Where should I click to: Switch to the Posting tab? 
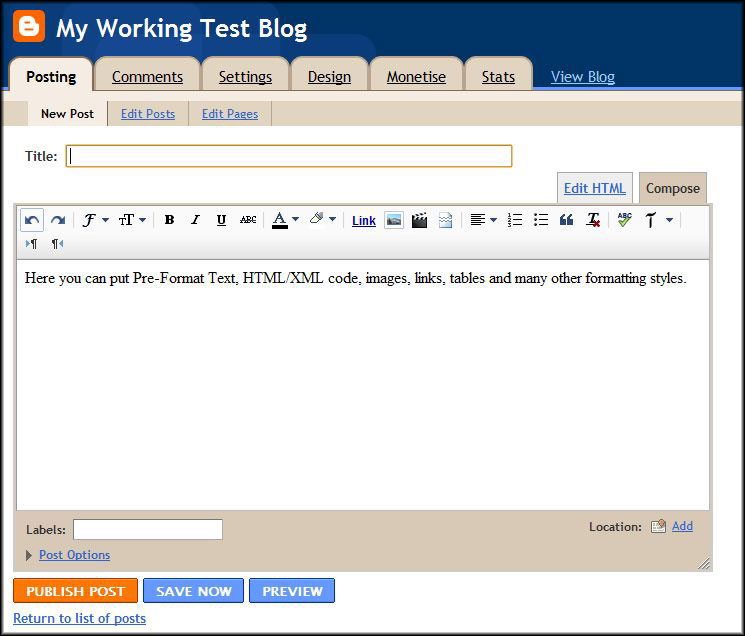click(x=51, y=76)
